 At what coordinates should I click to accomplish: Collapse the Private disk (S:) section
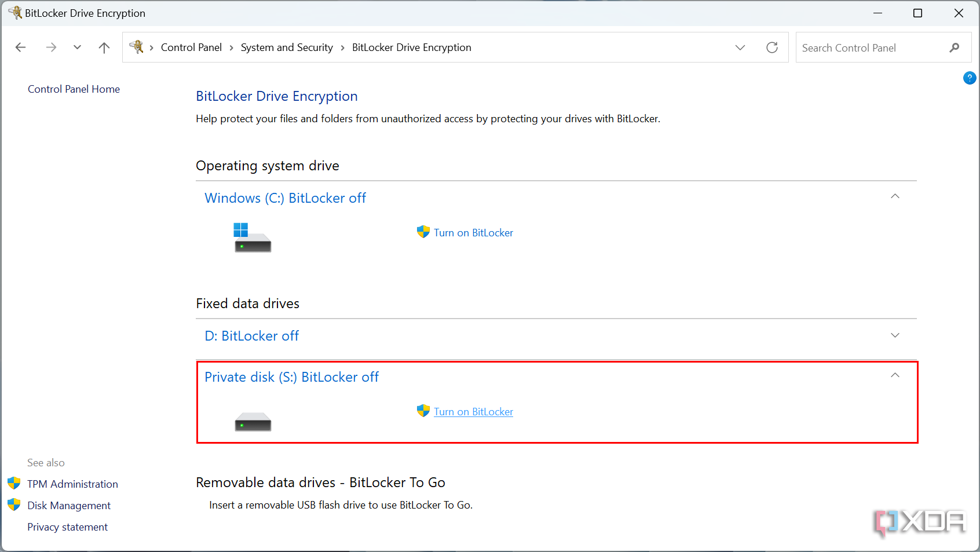(x=895, y=375)
